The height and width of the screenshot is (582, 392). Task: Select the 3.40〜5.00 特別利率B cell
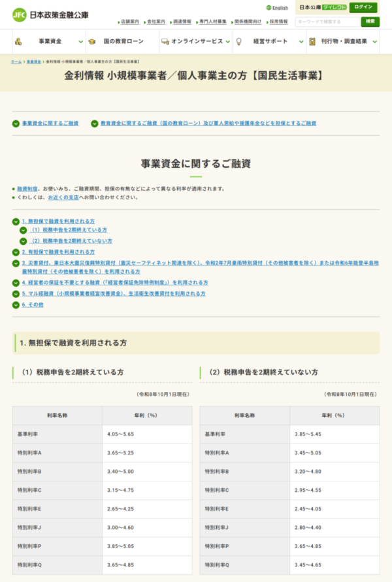coord(148,472)
